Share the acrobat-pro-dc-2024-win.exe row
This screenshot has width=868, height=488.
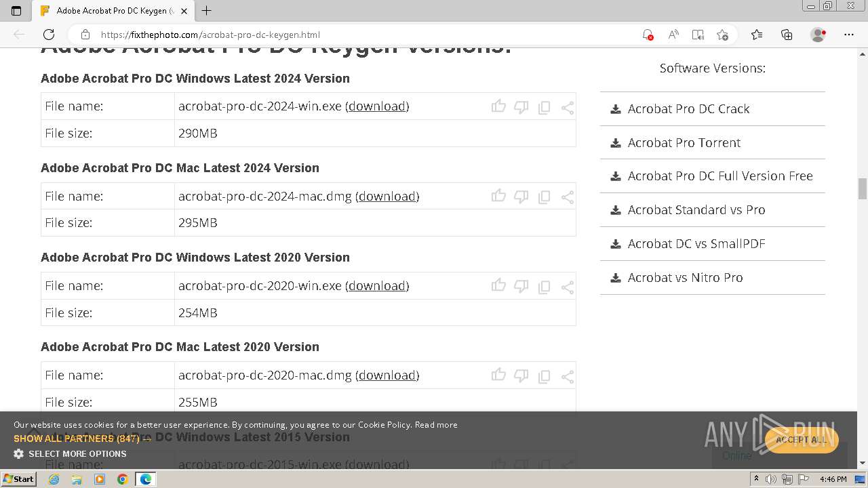[x=568, y=108]
